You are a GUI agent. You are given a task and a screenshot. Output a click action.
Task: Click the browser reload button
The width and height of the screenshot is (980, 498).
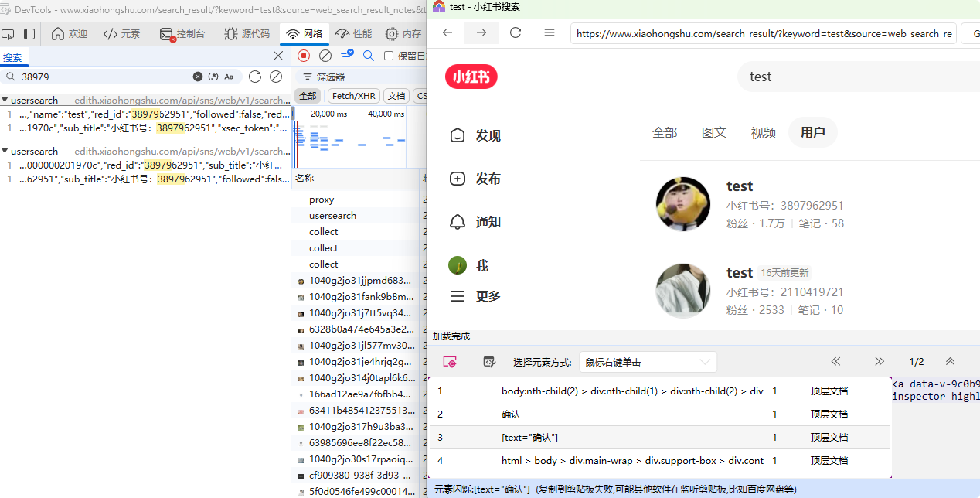(516, 32)
